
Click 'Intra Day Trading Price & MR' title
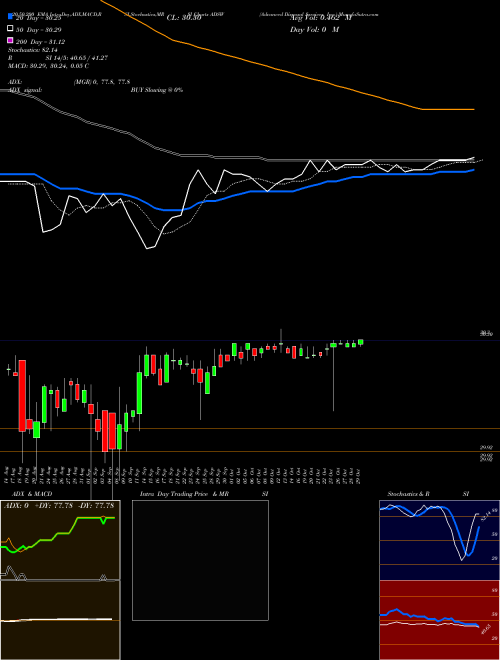click(x=184, y=494)
